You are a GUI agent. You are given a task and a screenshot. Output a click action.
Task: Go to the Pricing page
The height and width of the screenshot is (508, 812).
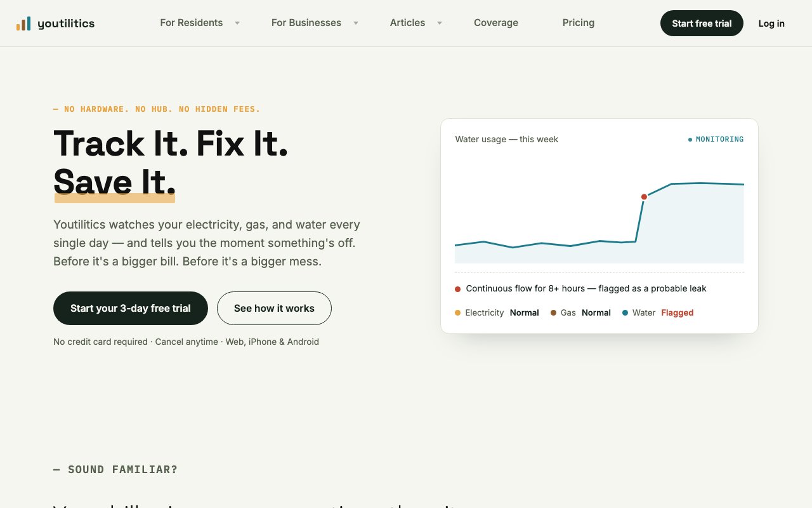[x=579, y=23]
